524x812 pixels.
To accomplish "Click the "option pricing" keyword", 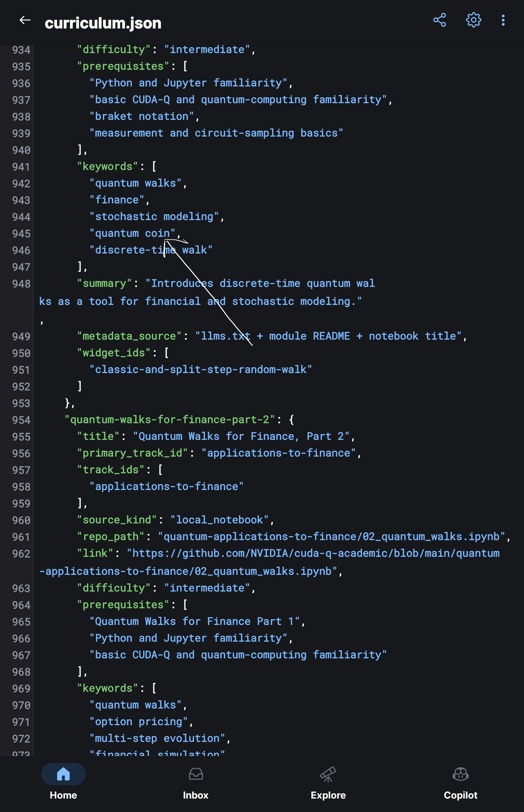I will click(139, 722).
